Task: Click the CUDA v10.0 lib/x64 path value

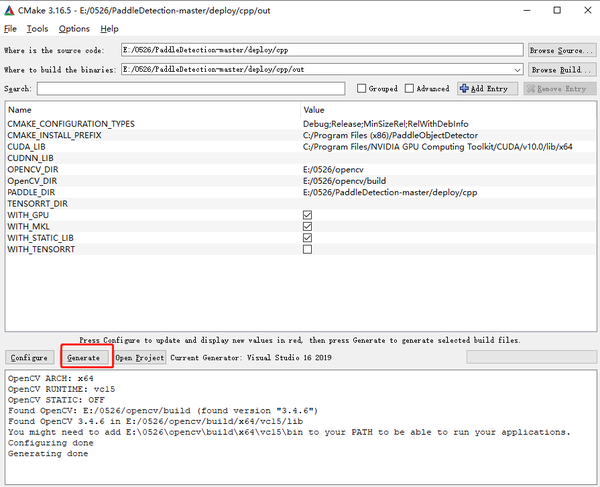Action: click(x=438, y=147)
